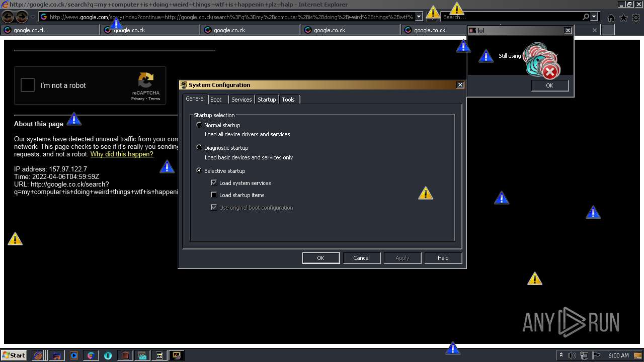This screenshot has width=644, height=362.
Task: Click the Internet Explorer taskbar icon
Action: (38, 355)
